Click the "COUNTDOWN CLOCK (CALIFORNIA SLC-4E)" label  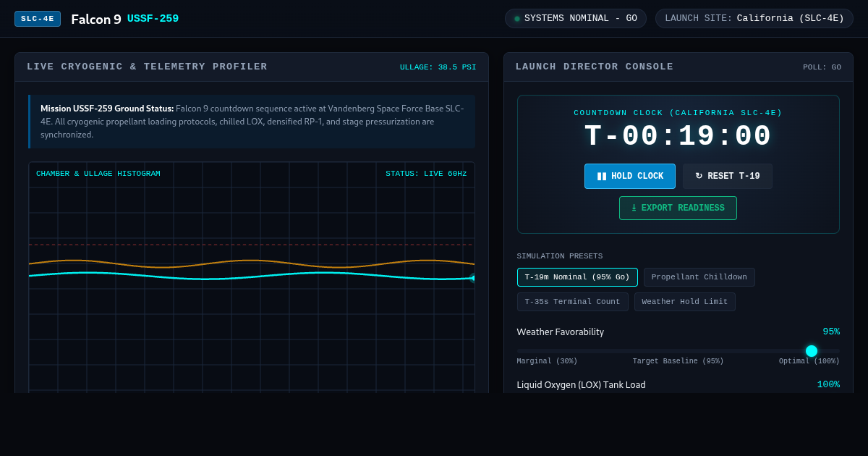point(678,113)
